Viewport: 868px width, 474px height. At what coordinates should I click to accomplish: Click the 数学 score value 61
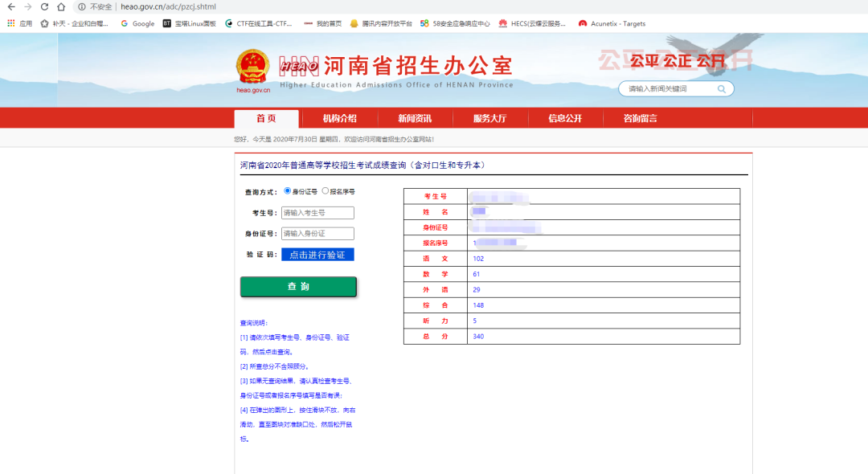[x=476, y=274]
